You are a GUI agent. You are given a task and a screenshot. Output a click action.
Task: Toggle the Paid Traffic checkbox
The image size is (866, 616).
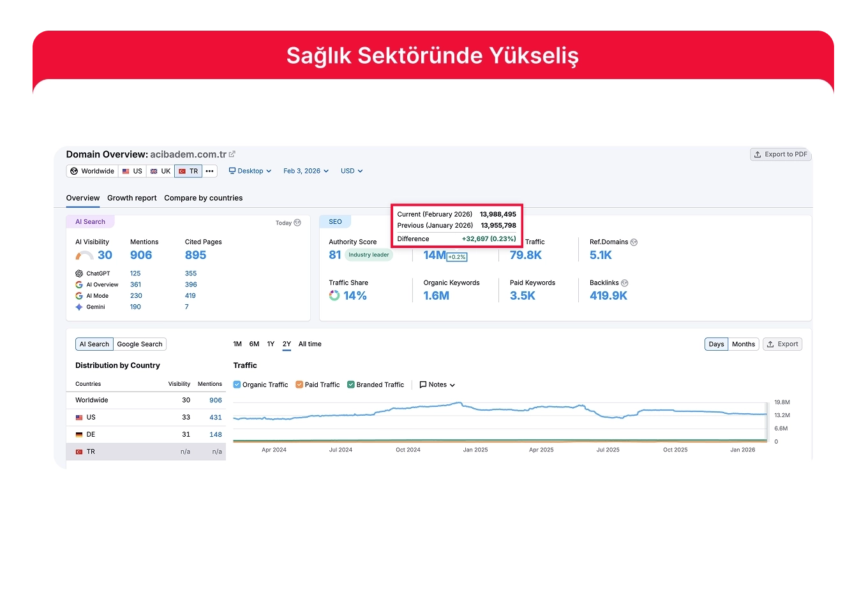tap(299, 385)
